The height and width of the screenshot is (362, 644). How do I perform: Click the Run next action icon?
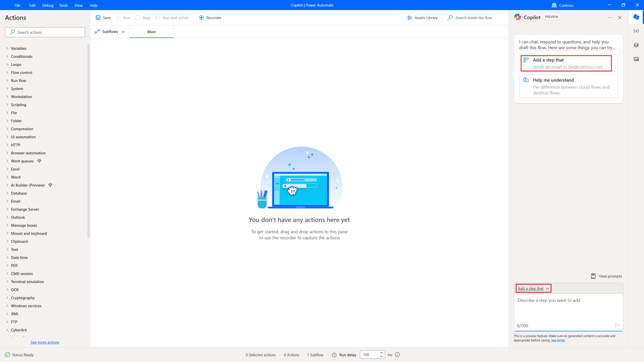pyautogui.click(x=158, y=18)
